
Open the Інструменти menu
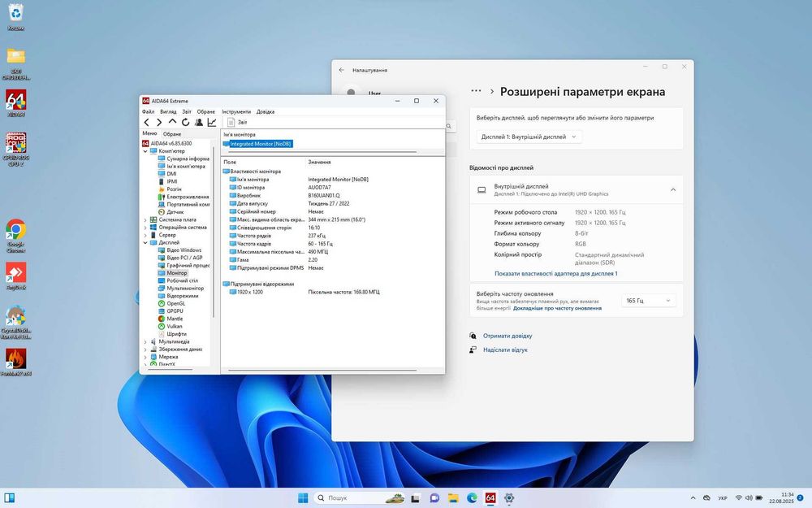(236, 111)
